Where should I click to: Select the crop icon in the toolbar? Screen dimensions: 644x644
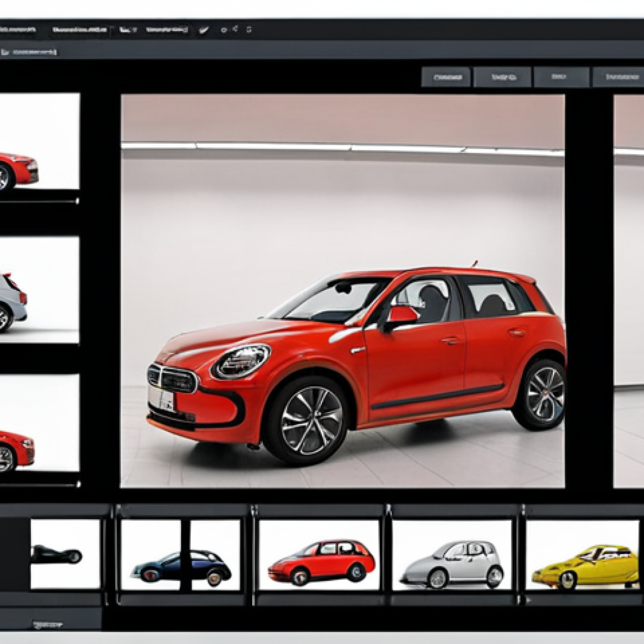(125, 28)
